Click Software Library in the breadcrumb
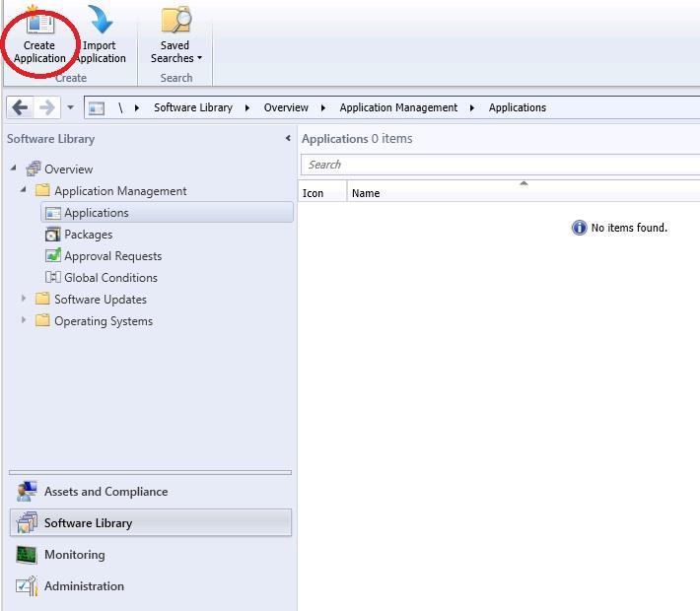The image size is (700, 611). 193,107
